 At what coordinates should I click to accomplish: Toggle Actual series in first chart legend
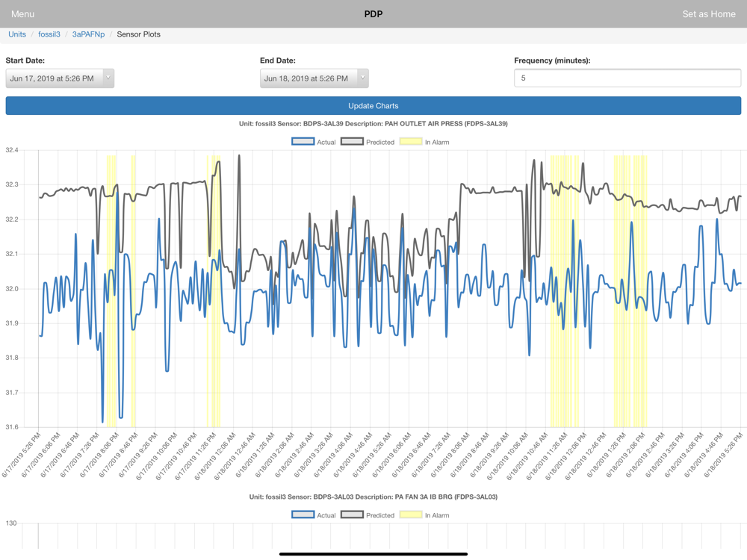[314, 142]
